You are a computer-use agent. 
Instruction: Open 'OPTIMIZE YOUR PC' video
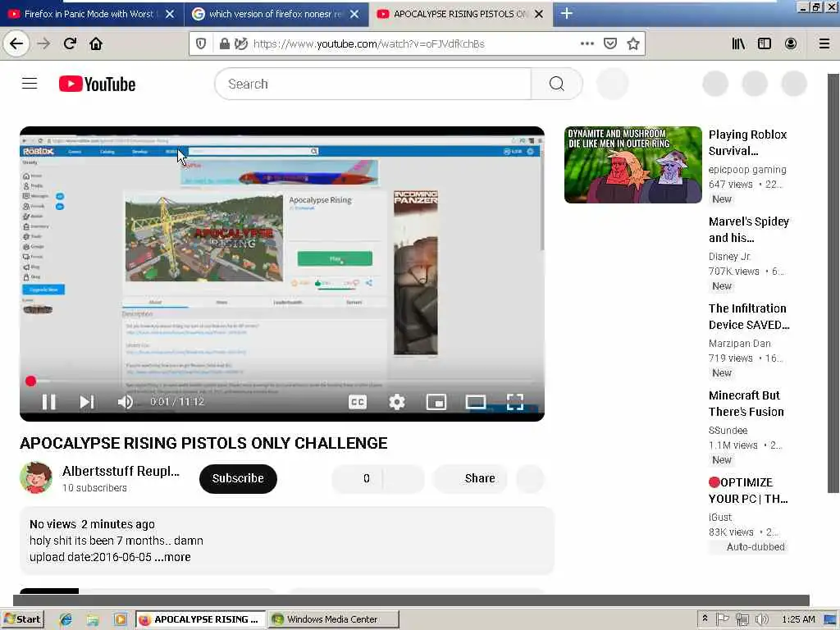pos(748,491)
